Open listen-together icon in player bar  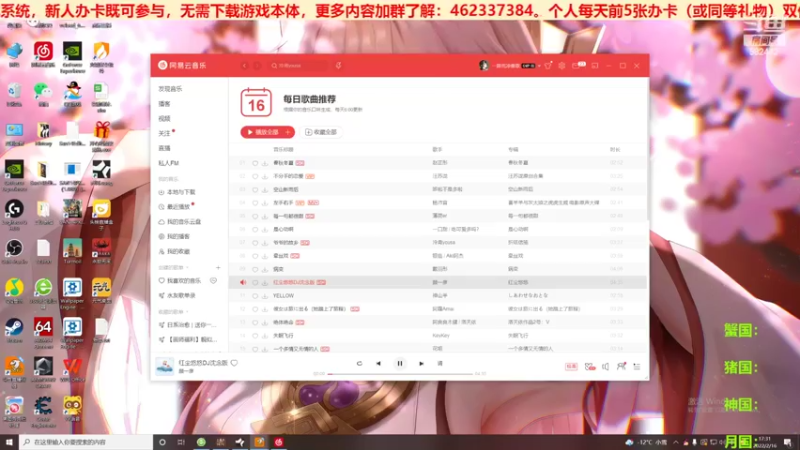point(621,367)
